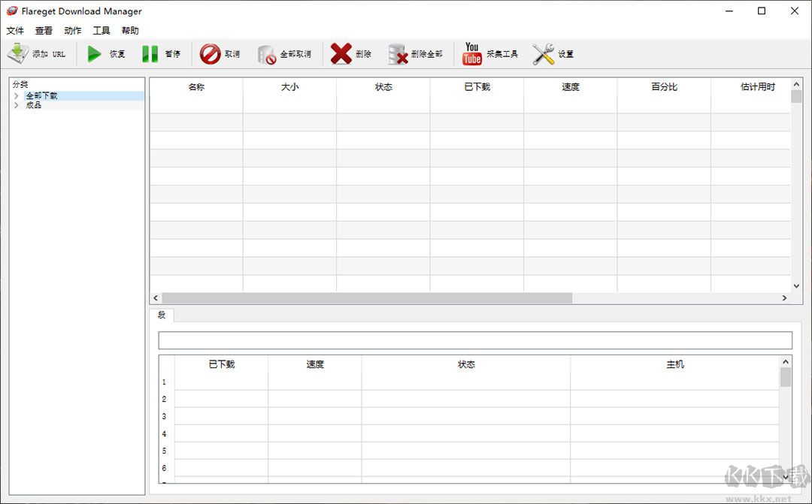The image size is (812, 504).
Task: Click the Delete All toolbar icon
Action: pyautogui.click(x=398, y=55)
